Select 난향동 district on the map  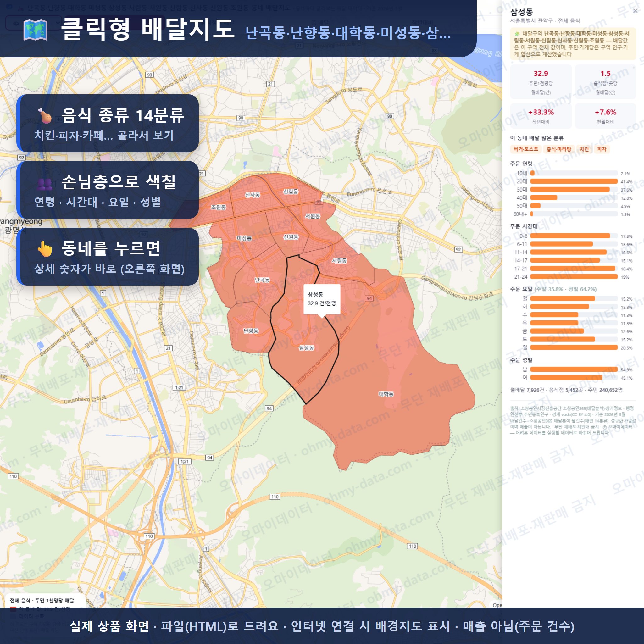coord(251,331)
